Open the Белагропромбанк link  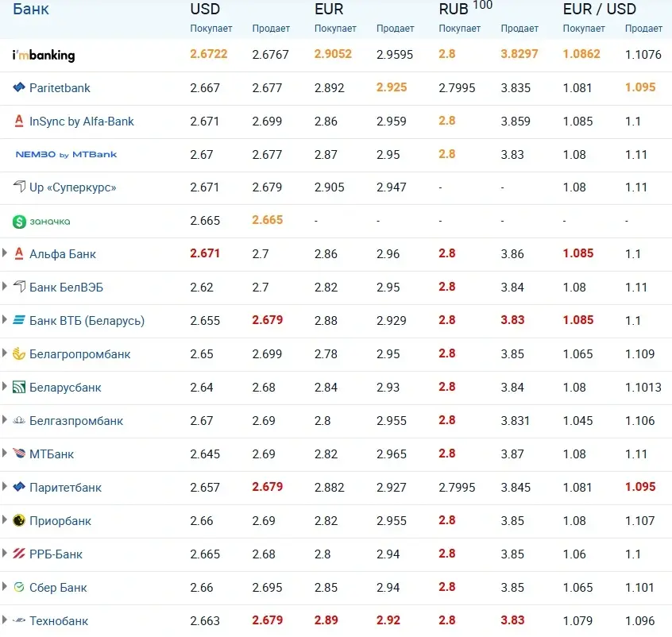point(79,354)
